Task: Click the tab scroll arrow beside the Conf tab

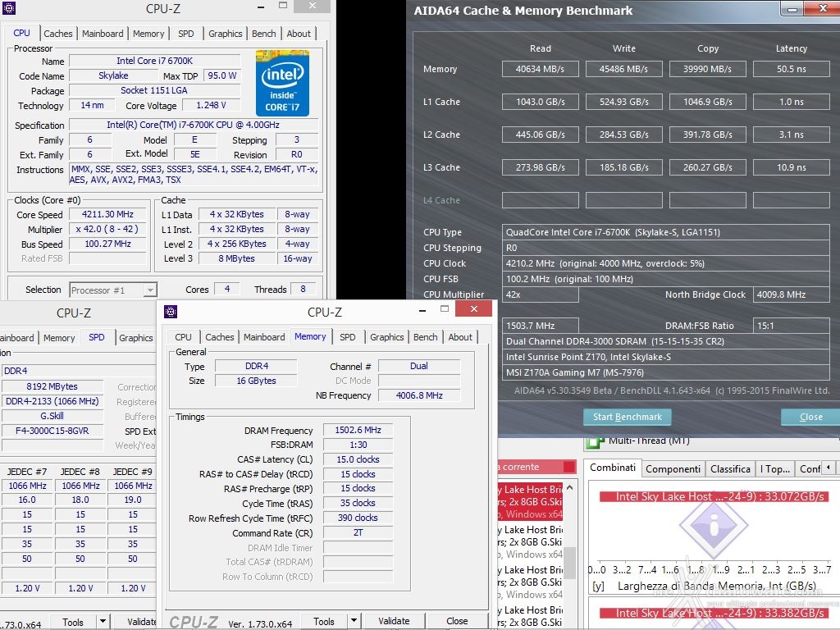Action: 829,468
